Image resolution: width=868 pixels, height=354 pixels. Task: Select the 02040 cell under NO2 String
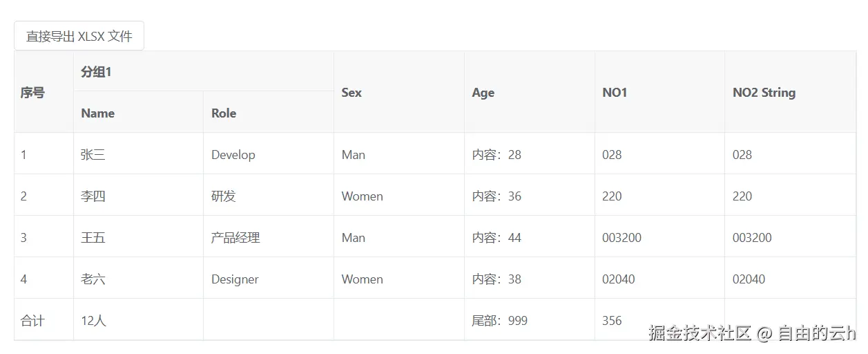(x=749, y=279)
